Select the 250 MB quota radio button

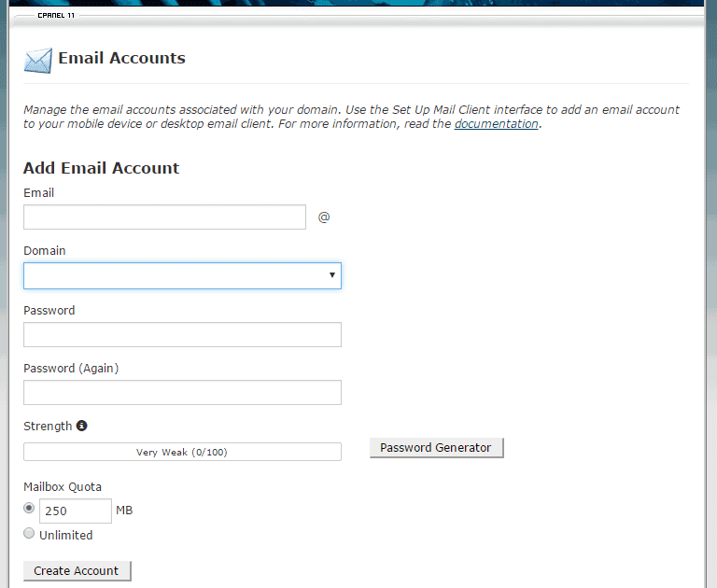pyautogui.click(x=30, y=509)
